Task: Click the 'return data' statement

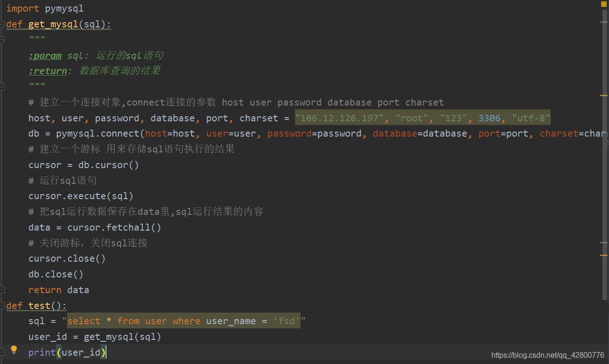Action: [x=59, y=290]
